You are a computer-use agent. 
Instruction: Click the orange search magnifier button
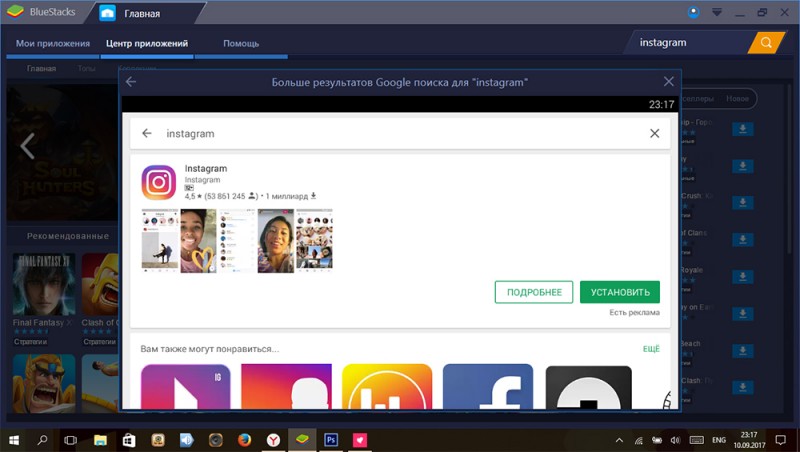coord(766,43)
